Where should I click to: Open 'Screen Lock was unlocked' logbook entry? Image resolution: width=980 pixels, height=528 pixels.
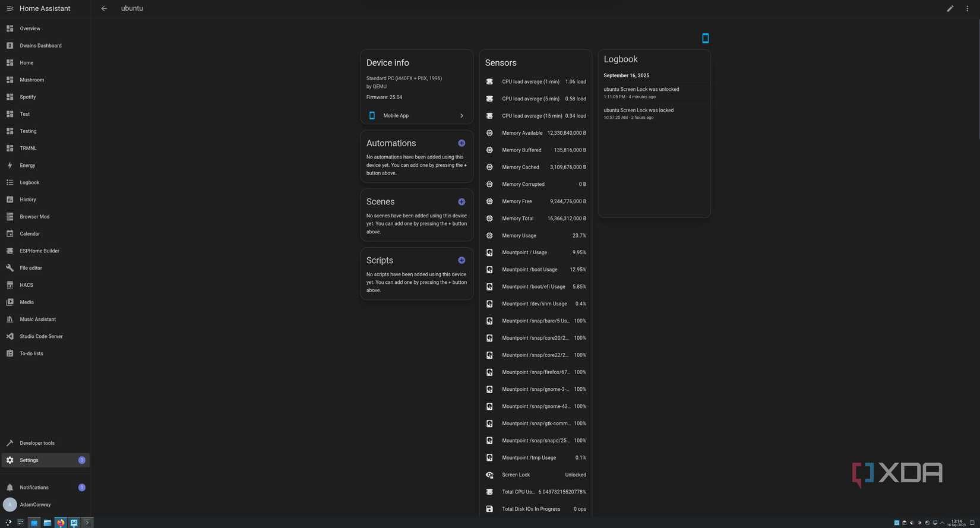click(654, 93)
